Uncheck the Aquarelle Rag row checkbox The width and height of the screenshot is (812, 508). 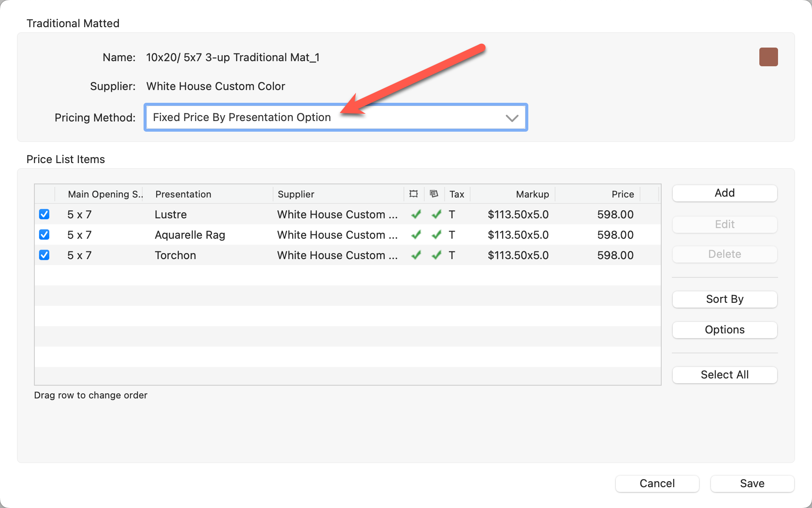pyautogui.click(x=44, y=235)
